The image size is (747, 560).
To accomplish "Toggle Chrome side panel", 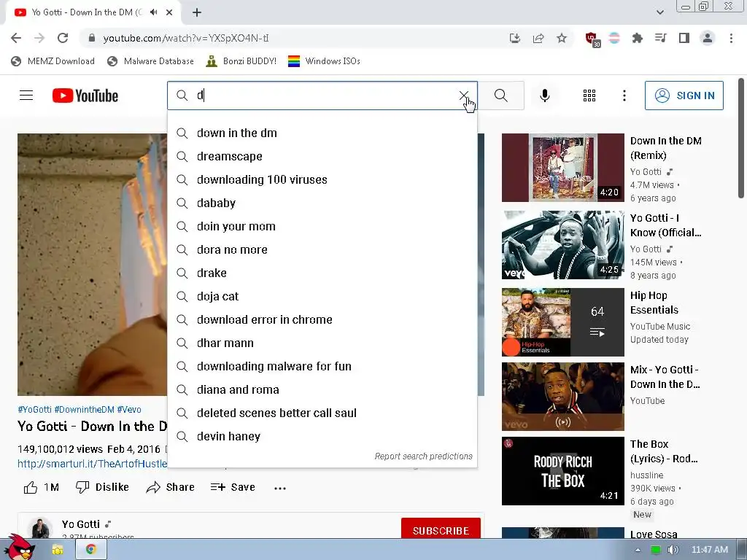I will point(684,38).
